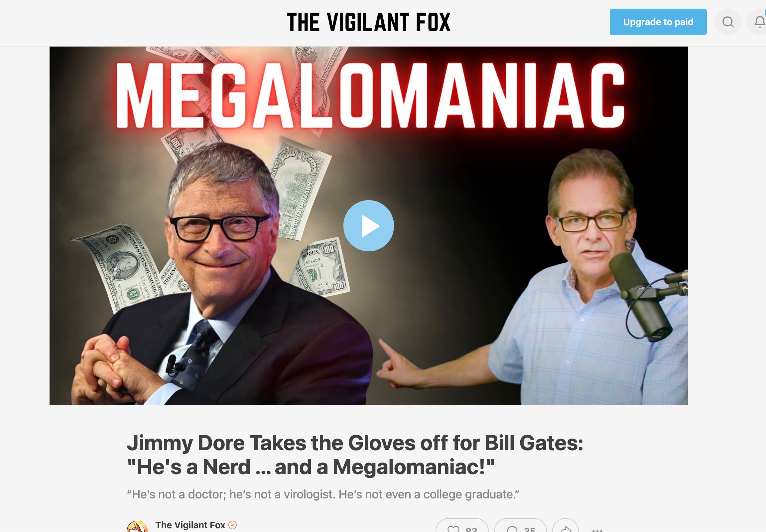Play the Megalomaniac video
The height and width of the screenshot is (532, 766).
[368, 226]
